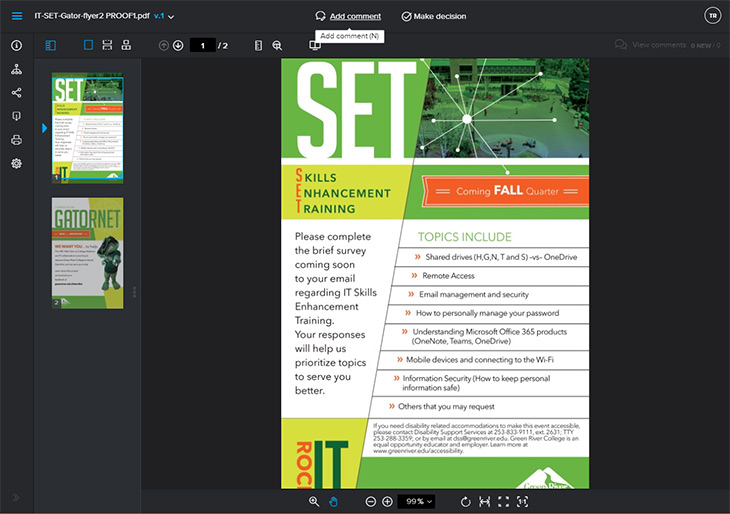Screen dimensions: 730x514
Task: Click the Add comment button
Action: tap(348, 16)
